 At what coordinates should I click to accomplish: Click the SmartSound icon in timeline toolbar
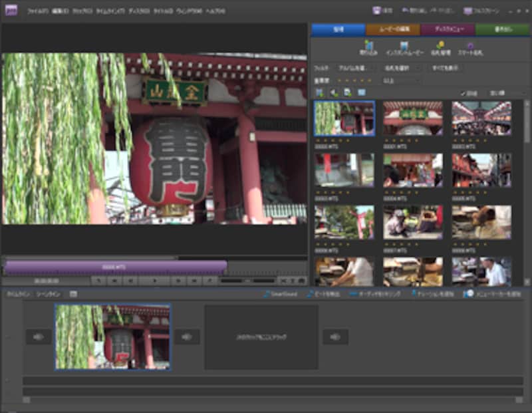coord(267,293)
